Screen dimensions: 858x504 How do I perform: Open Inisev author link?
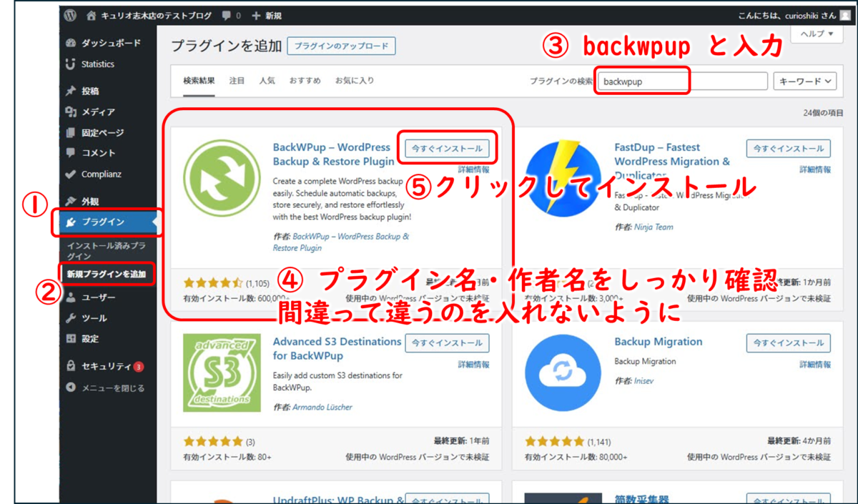pyautogui.click(x=643, y=381)
